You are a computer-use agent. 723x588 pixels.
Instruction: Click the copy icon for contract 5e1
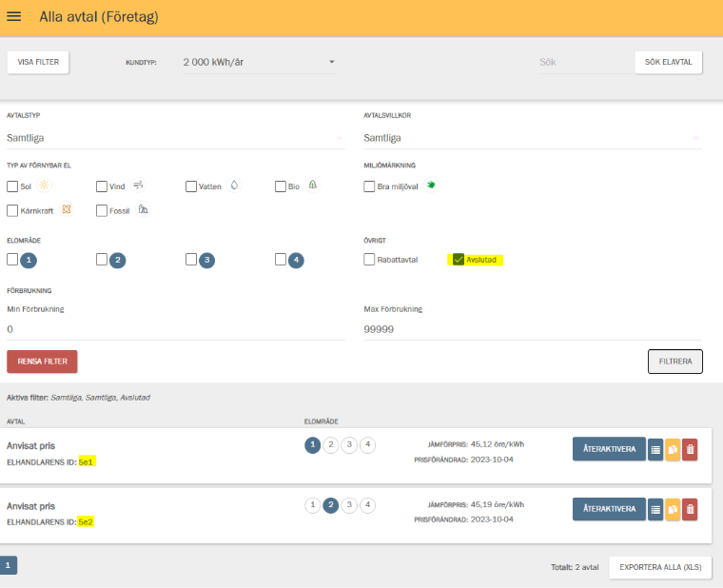click(673, 449)
